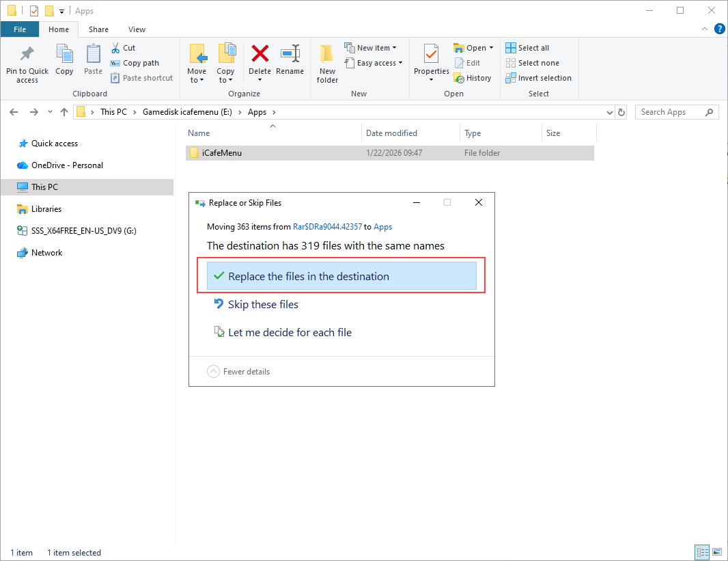Choose Skip these files
728x561 pixels.
point(263,304)
